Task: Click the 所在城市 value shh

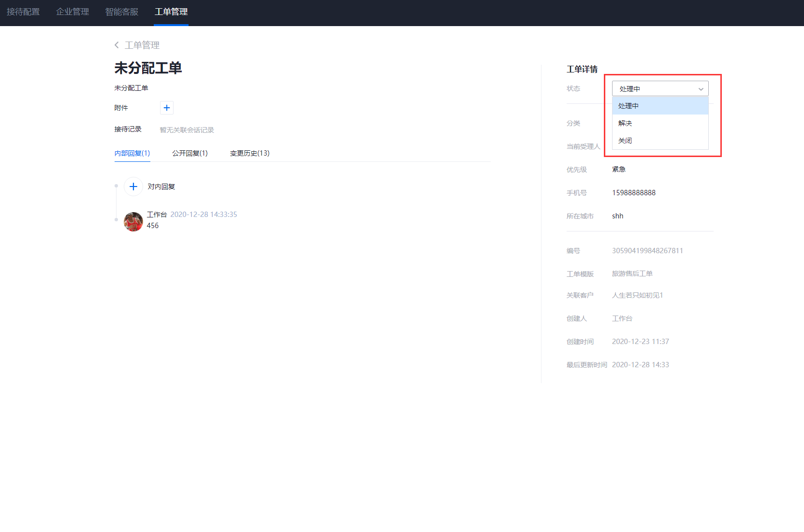Action: coord(617,216)
